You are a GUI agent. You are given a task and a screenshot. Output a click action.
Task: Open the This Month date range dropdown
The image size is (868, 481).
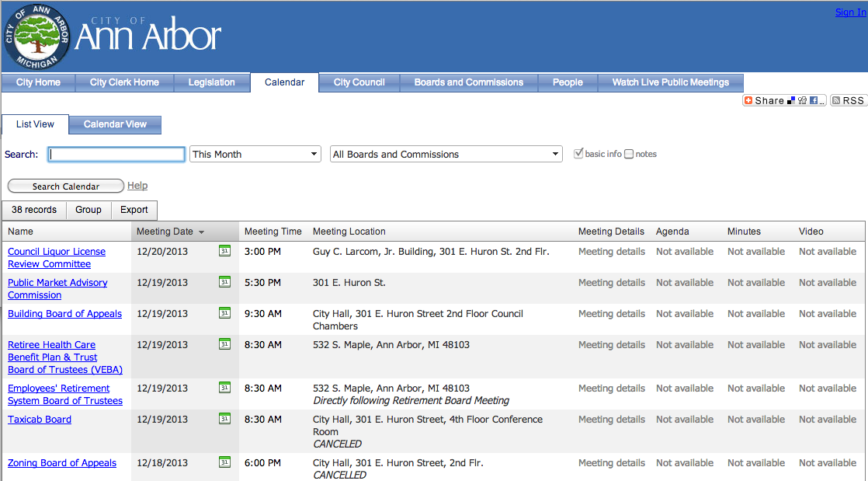[x=255, y=153]
